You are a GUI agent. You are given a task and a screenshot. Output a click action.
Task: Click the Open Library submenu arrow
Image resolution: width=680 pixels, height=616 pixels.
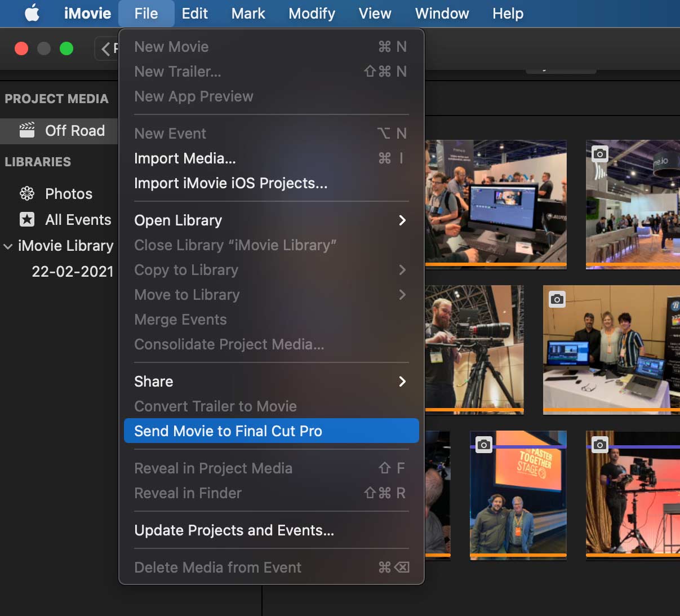402,220
